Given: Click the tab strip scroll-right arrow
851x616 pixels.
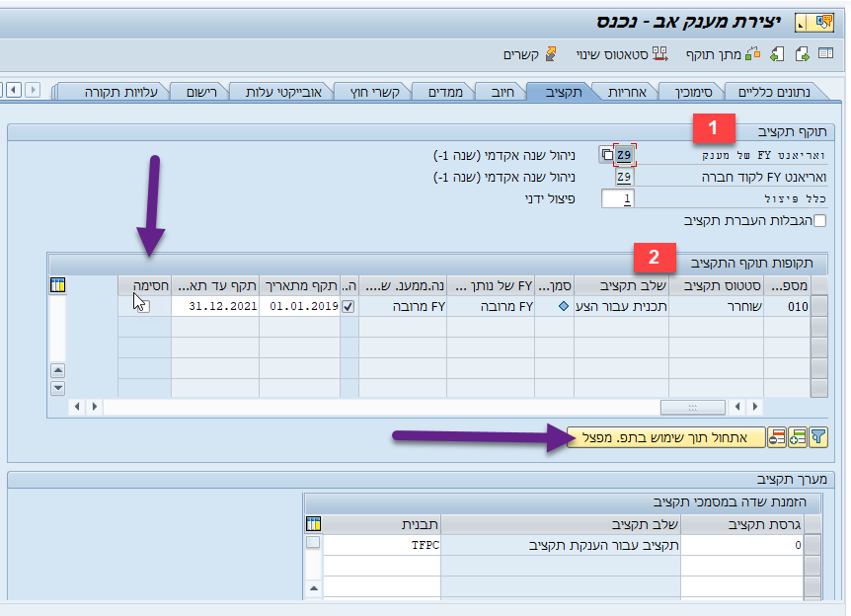Looking at the screenshot, I should (33, 89).
